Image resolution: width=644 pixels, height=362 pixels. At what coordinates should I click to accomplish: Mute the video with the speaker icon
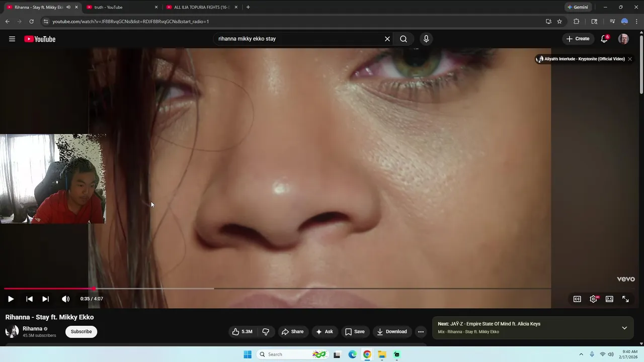pyautogui.click(x=65, y=299)
